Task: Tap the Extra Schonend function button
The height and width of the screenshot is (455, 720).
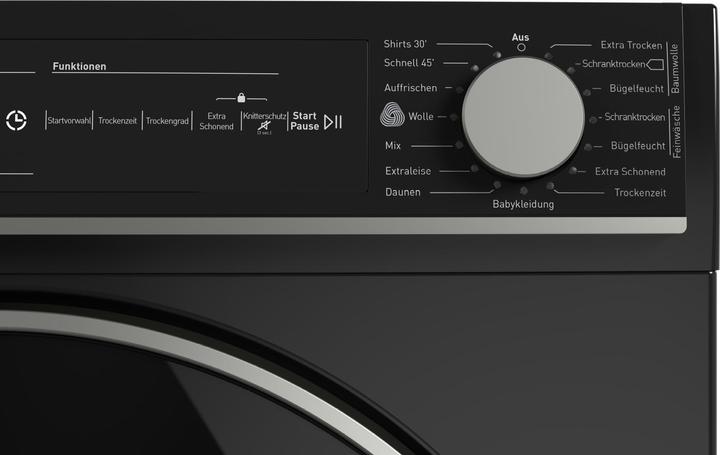Action: coord(216,121)
